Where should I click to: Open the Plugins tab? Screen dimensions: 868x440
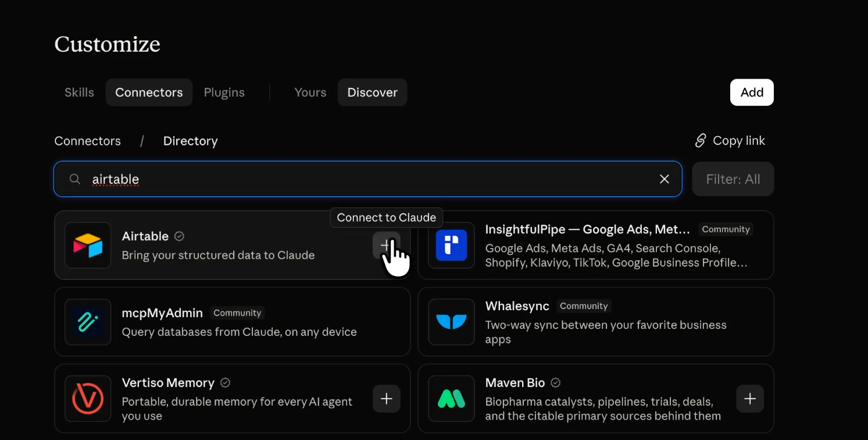224,93
